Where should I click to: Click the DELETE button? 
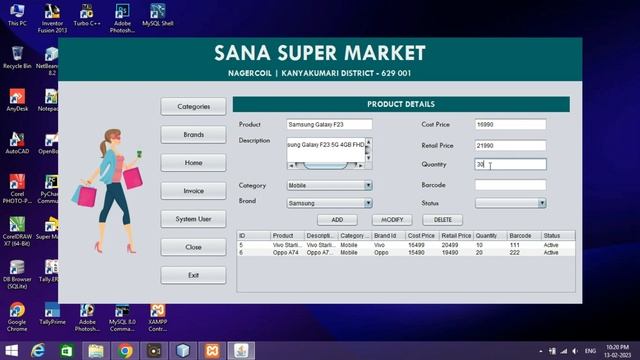[x=442, y=220]
